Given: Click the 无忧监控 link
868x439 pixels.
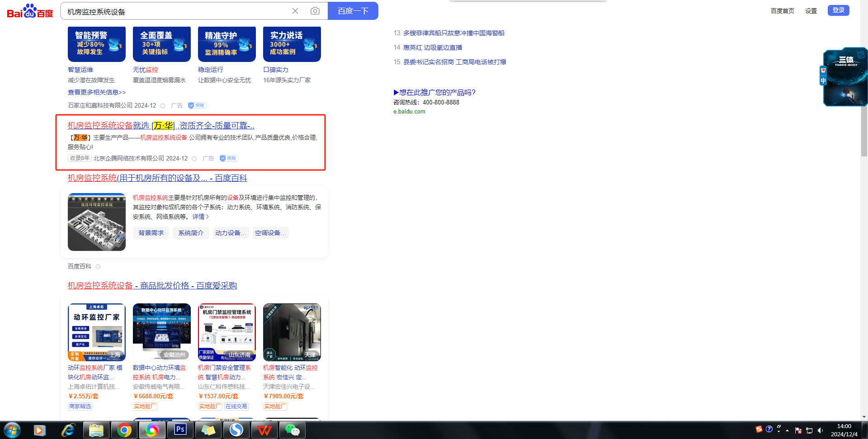Looking at the screenshot, I should coord(146,70).
